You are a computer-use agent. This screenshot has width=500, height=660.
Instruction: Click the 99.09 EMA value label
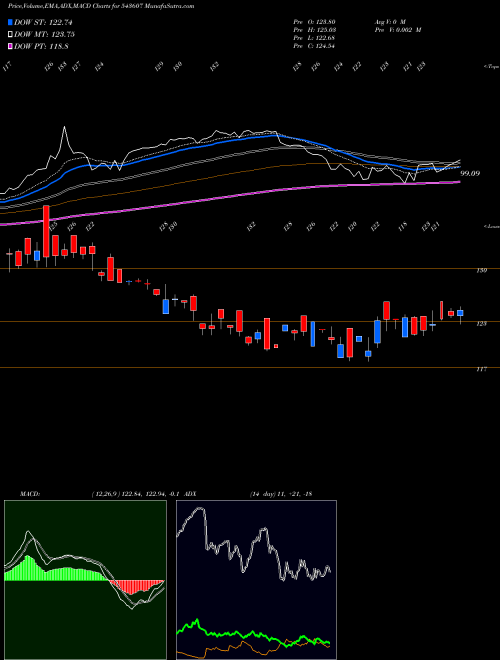click(471, 173)
